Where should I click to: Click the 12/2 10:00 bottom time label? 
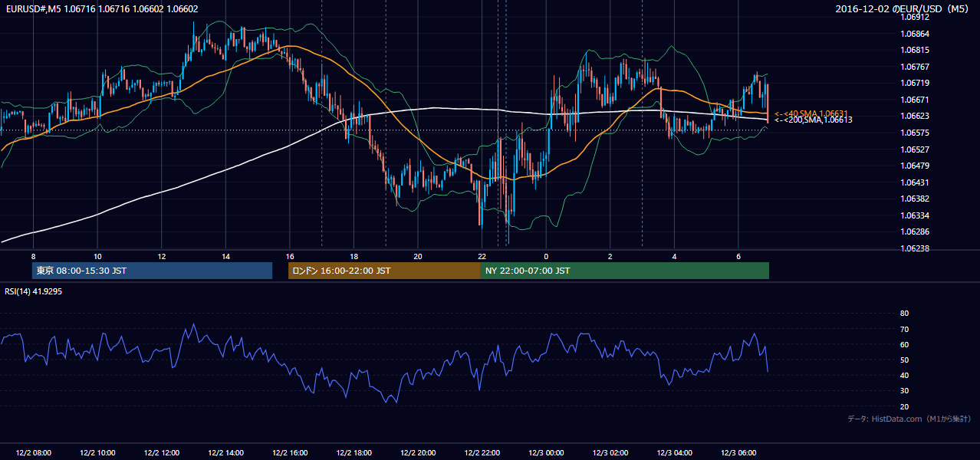click(97, 452)
